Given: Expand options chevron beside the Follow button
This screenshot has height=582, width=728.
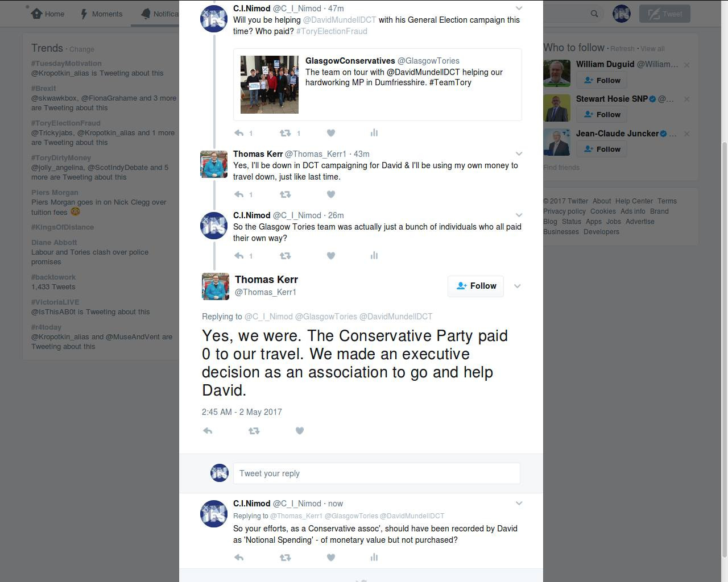Looking at the screenshot, I should click(x=518, y=286).
